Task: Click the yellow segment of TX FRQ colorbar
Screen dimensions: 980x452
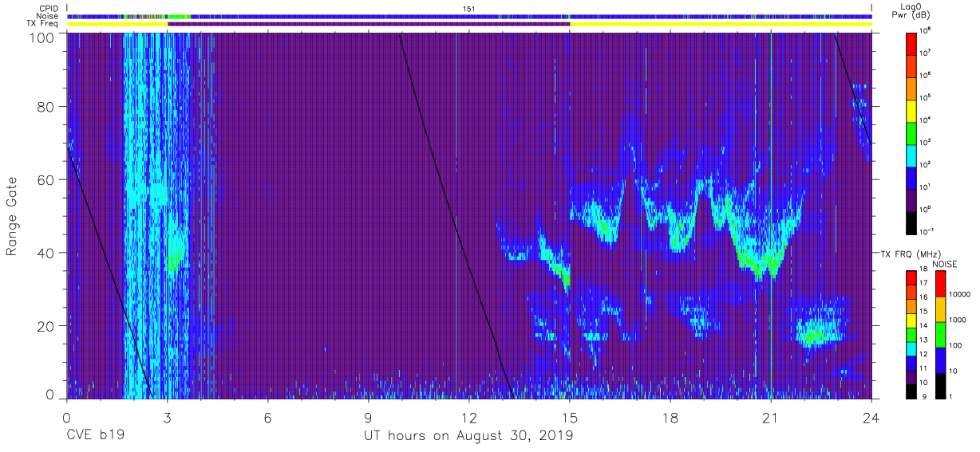Action: pos(911,320)
